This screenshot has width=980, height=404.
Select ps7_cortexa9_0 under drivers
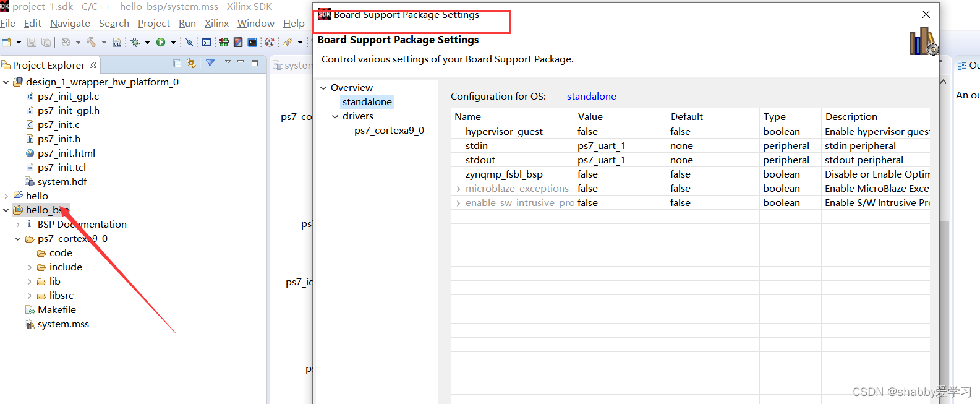point(389,130)
